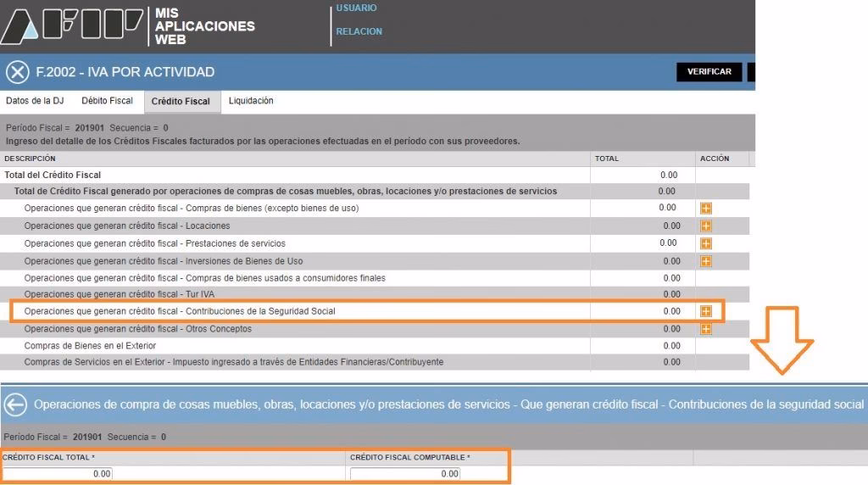Click the Prestaciones de servicios row text
This screenshot has height=485, width=868.
pos(154,243)
